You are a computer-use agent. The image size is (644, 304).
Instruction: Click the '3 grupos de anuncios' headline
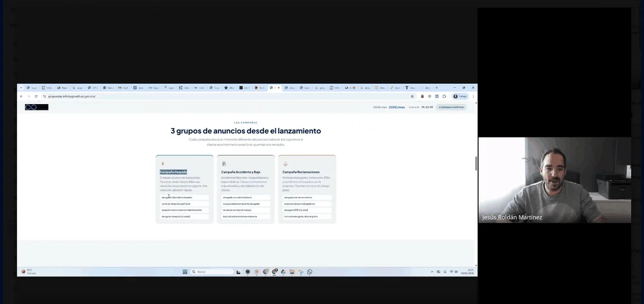click(x=246, y=131)
